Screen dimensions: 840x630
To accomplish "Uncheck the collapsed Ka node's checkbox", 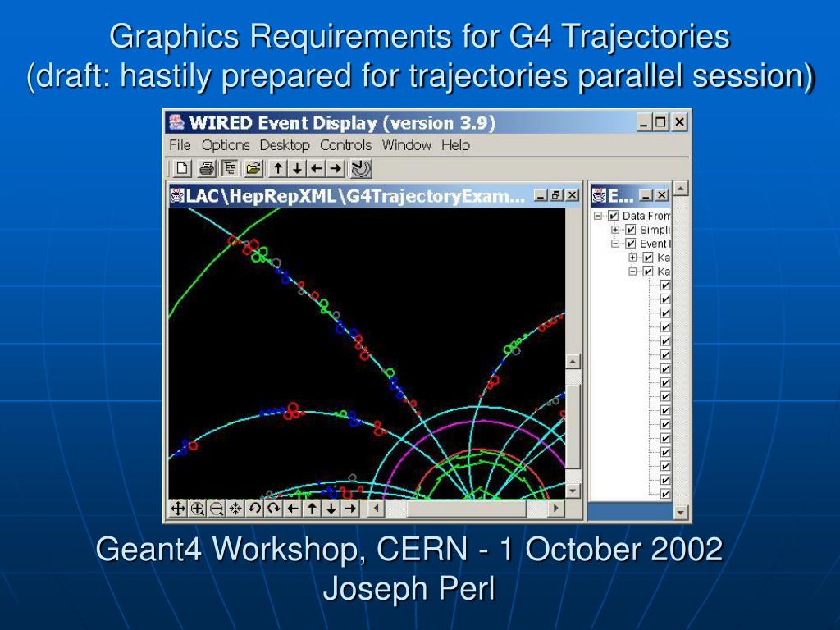I will pyautogui.click(x=648, y=257).
